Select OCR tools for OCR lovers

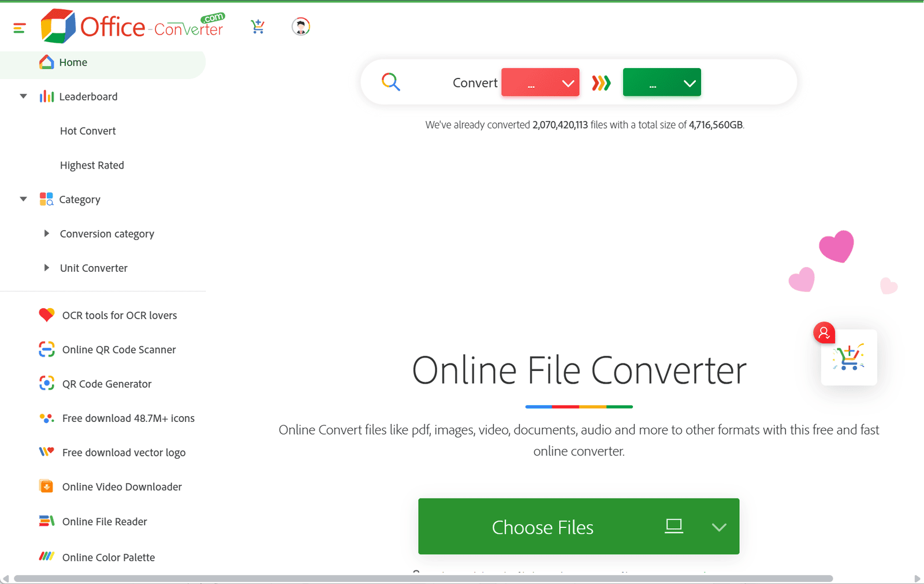pos(119,315)
